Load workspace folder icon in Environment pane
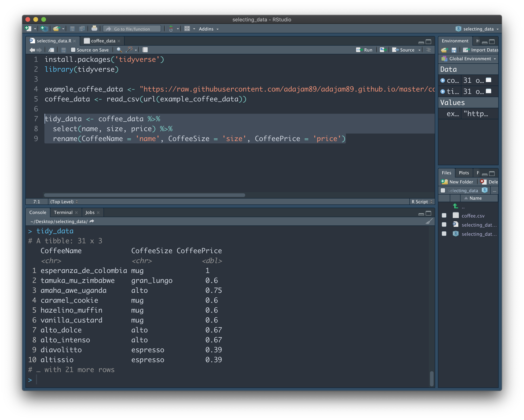 (444, 50)
